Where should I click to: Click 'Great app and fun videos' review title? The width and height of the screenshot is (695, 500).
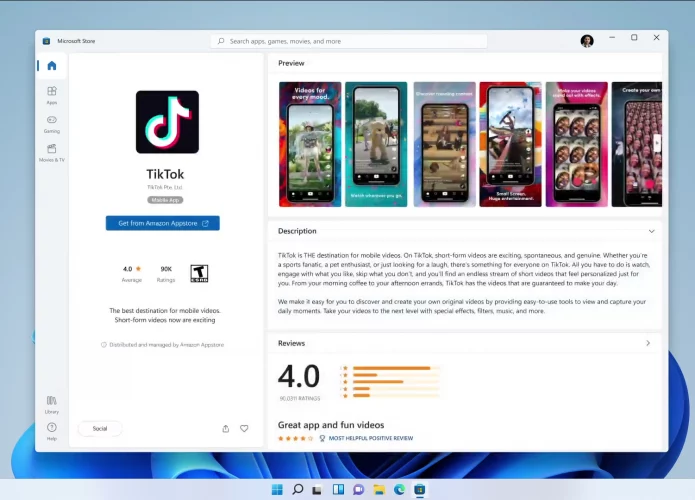click(331, 425)
